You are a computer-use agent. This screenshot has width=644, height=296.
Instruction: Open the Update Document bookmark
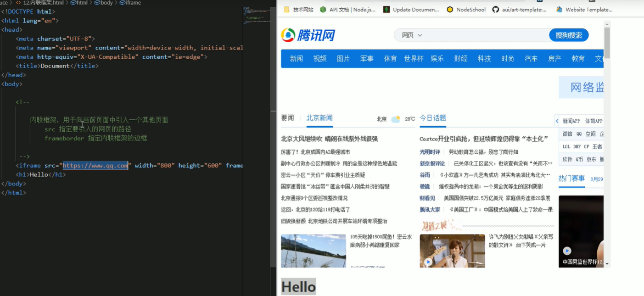[411, 10]
